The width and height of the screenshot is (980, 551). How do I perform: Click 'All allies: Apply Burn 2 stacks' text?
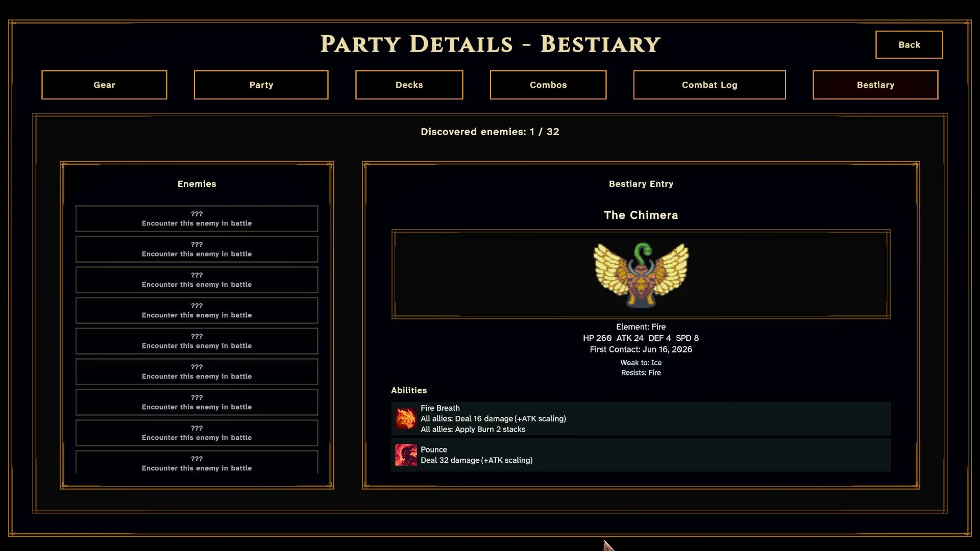[473, 430]
